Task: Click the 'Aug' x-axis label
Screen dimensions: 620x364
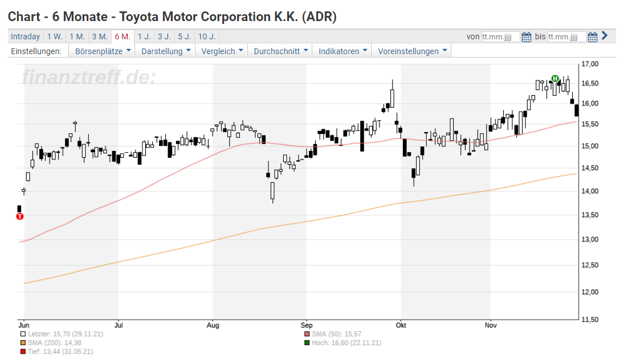Action: [213, 325]
